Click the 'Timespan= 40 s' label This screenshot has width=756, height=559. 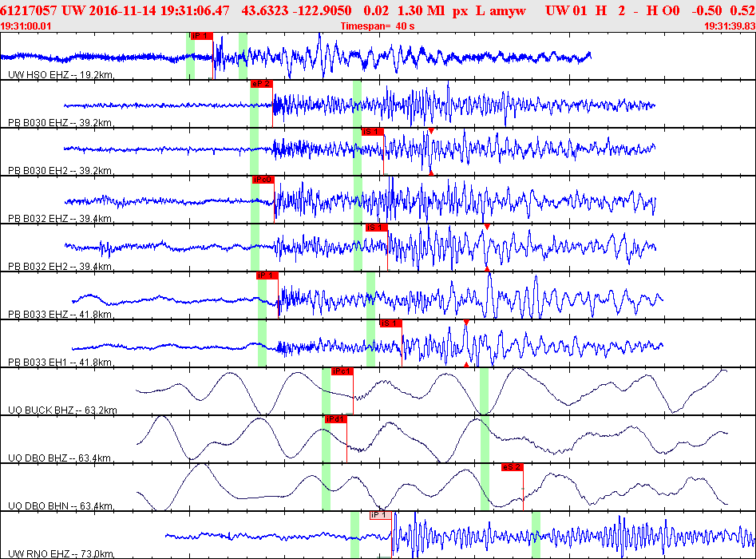[x=378, y=26]
